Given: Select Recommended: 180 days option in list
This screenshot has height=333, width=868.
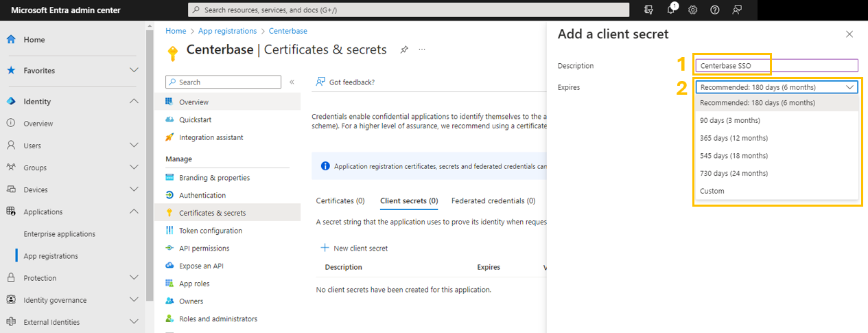Looking at the screenshot, I should coord(777,103).
